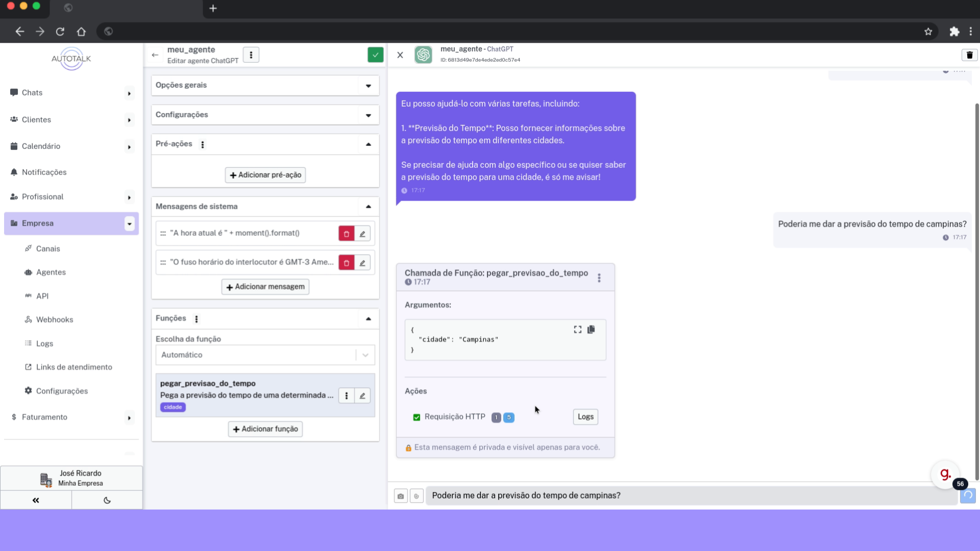Collapse the Pré-ações section

point(369,144)
